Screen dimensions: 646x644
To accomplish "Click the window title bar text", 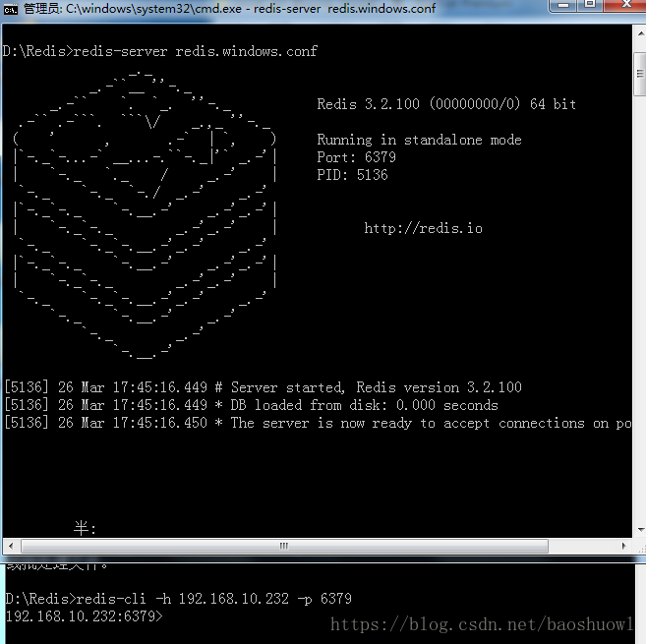I will pos(229,8).
